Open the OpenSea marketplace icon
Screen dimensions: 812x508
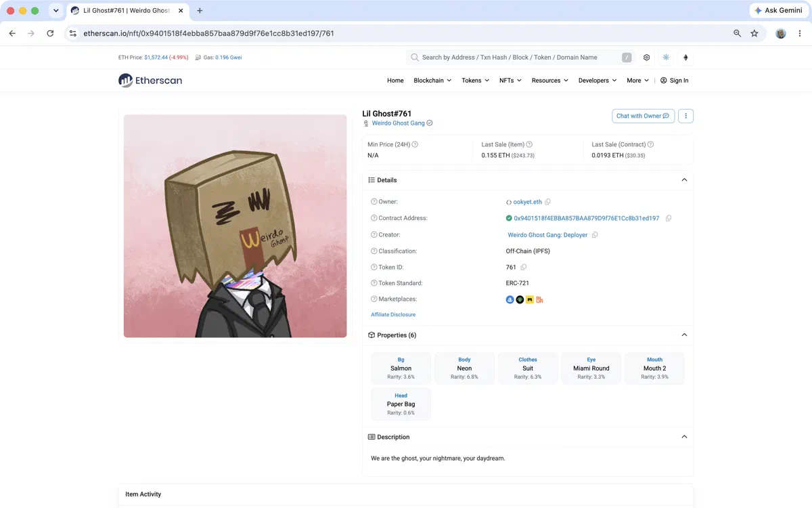[510, 299]
